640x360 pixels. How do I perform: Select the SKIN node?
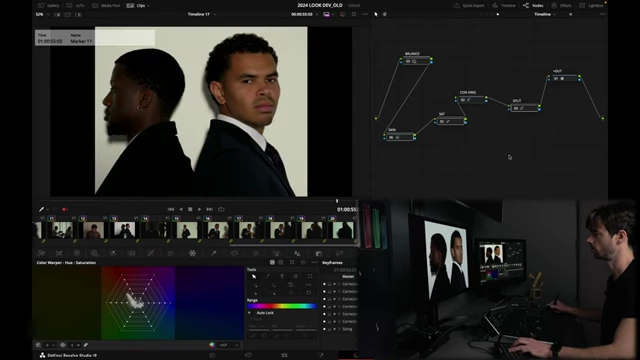point(399,137)
